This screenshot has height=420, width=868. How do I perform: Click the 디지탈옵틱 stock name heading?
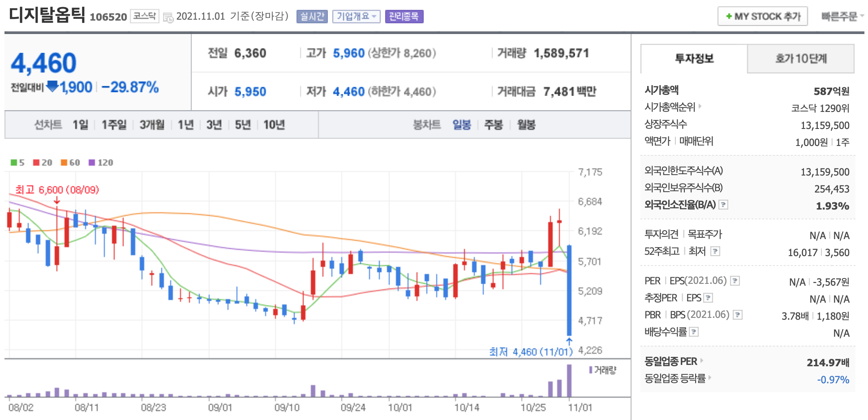point(47,15)
